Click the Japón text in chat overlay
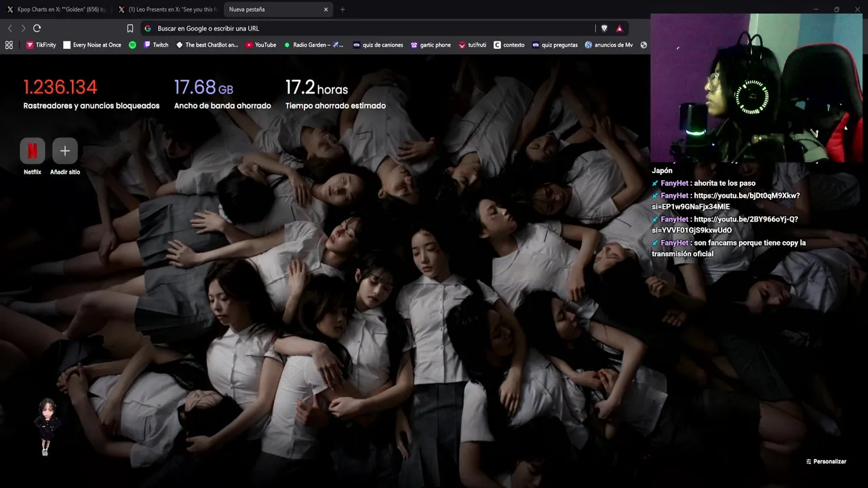The height and width of the screenshot is (488, 868). (662, 171)
